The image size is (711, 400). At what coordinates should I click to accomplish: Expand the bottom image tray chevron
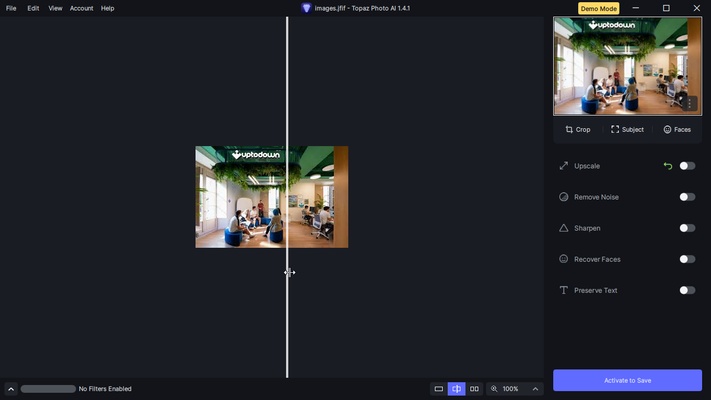11,389
